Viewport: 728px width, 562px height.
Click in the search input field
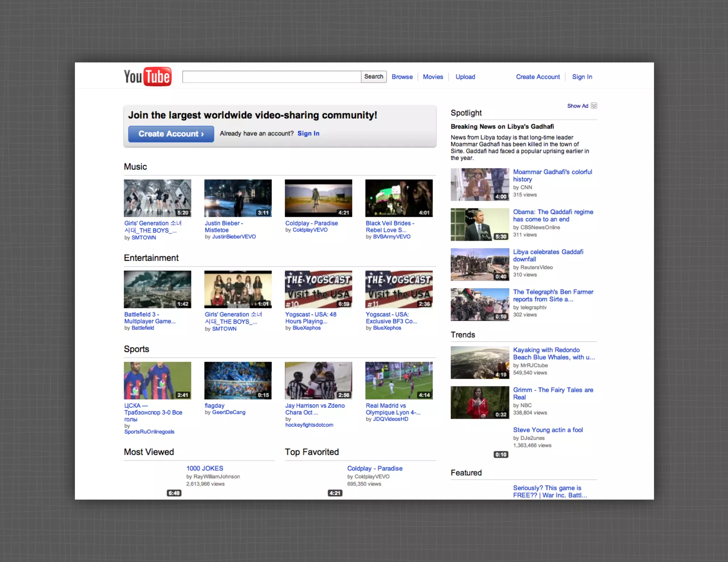271,77
